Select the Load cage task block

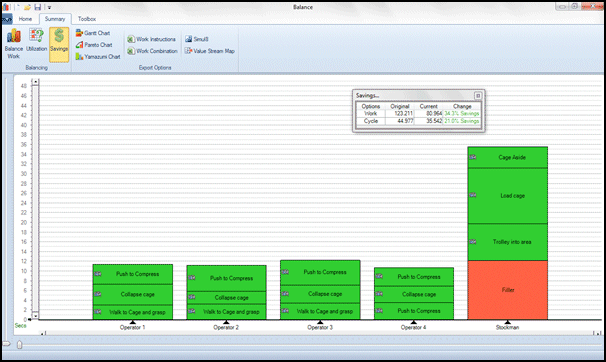click(x=507, y=196)
